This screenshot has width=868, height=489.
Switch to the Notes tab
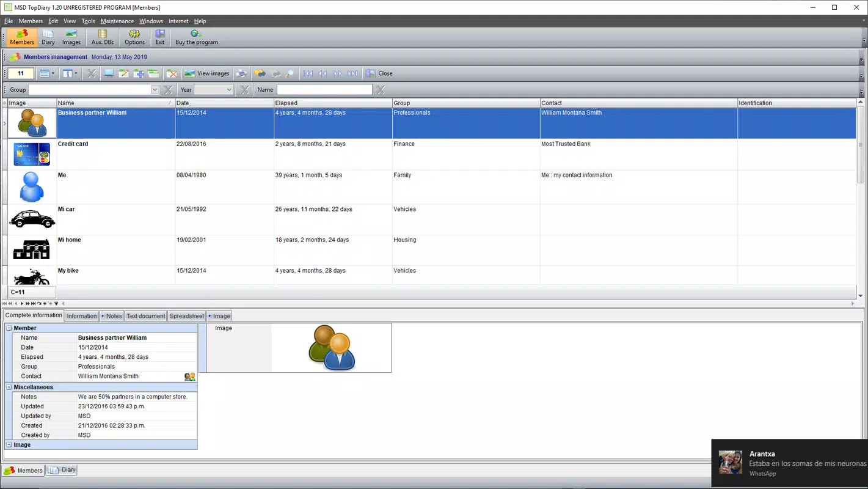(x=112, y=316)
